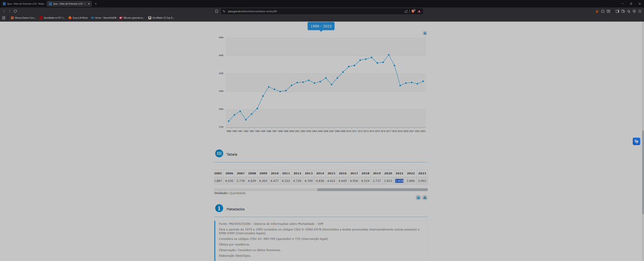Click the share icon in address bar
The height and width of the screenshot is (261, 644).
(x=406, y=11)
